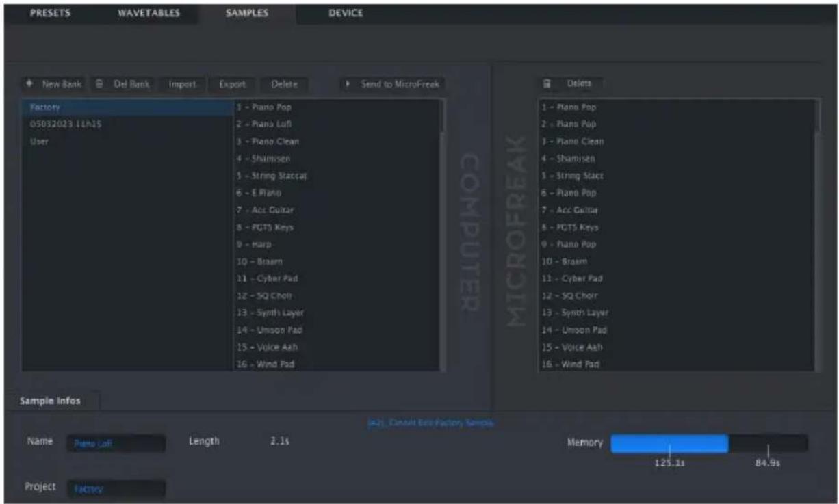Select 9 - Piano Pop in MicroFreak list

click(676, 244)
